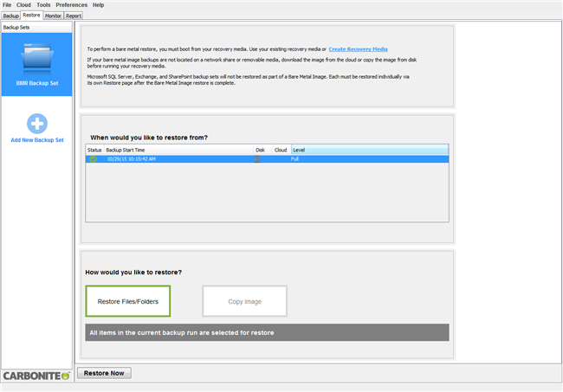Click the green status checkmark in backup row
This screenshot has height=392, width=563.
click(x=93, y=159)
